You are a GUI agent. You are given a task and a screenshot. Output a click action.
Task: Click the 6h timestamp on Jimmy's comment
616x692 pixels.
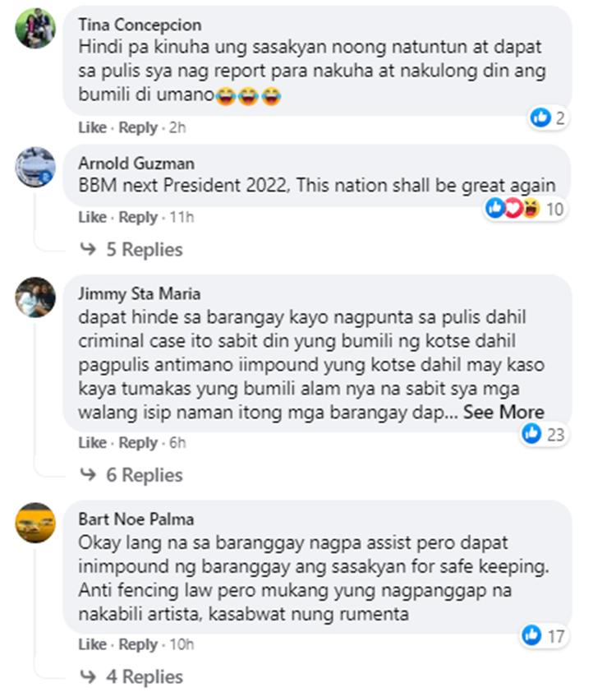click(177, 443)
